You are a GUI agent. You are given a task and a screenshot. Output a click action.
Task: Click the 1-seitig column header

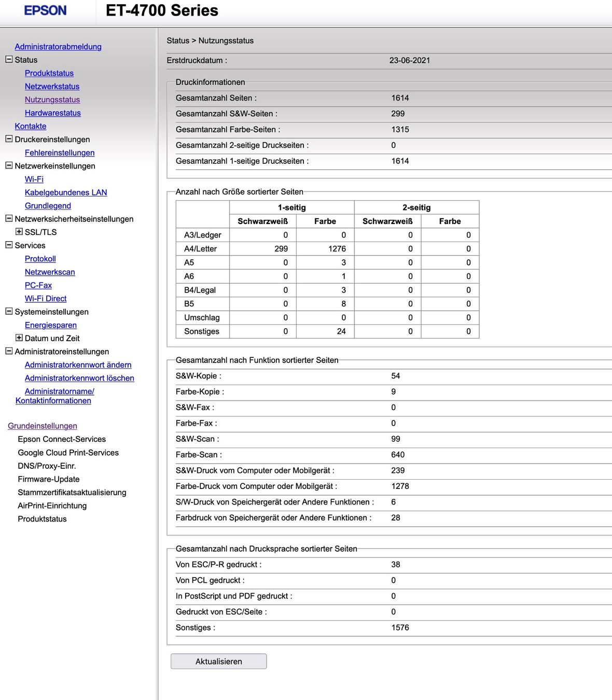pos(292,207)
